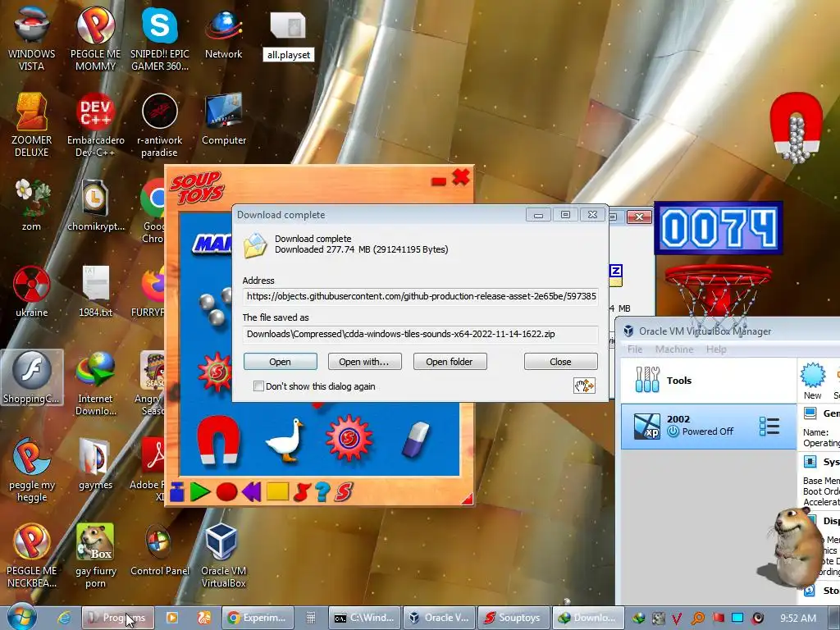Screen dimensions: 840x630
Task: Select the PEGGLE ME NECKBEA... icon
Action: click(x=32, y=555)
